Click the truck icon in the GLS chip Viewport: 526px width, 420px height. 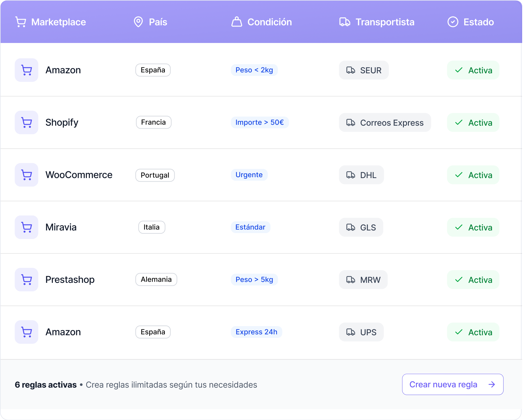pos(351,227)
